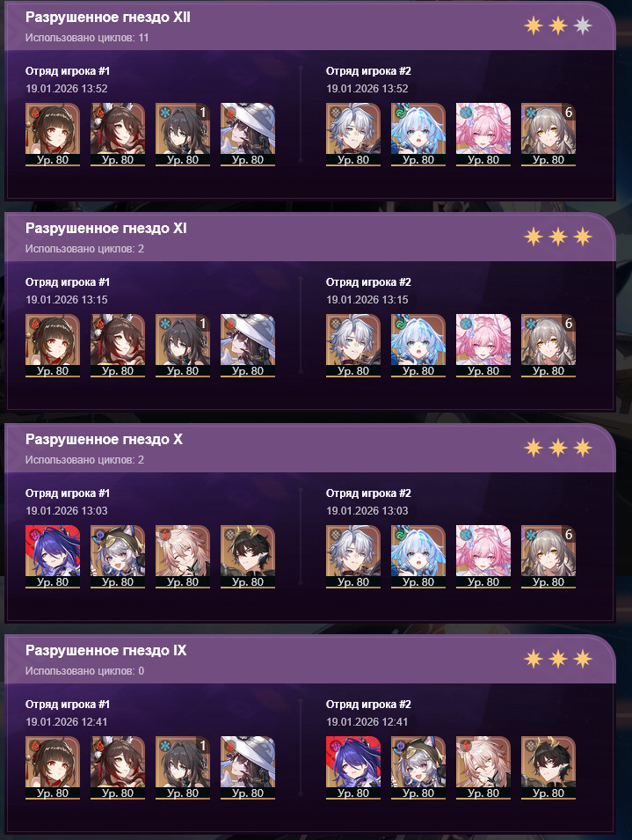Image resolution: width=632 pixels, height=840 pixels.
Task: Click Отряд игрока #1 label in Разрушенное гнездо X
Action: [x=68, y=493]
